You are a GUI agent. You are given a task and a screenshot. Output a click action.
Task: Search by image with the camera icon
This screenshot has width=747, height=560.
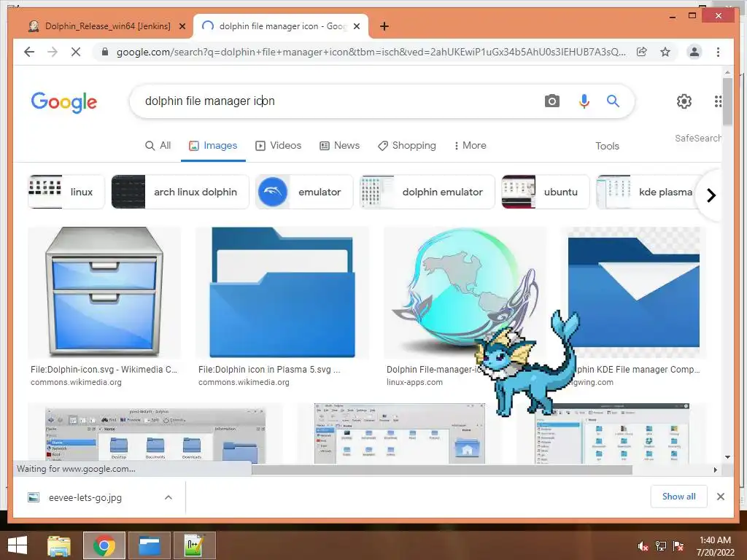coord(551,101)
